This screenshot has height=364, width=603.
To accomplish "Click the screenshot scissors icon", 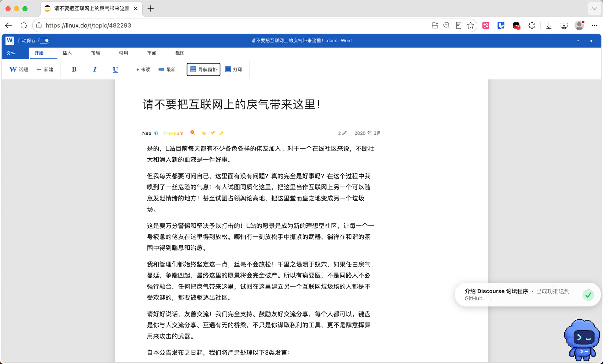I will coord(564,25).
